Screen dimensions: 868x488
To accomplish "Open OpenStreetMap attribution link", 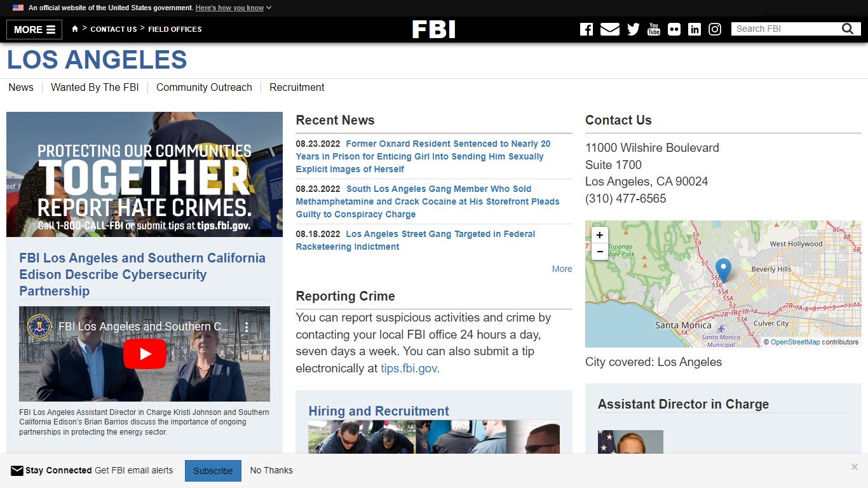I will tap(795, 342).
